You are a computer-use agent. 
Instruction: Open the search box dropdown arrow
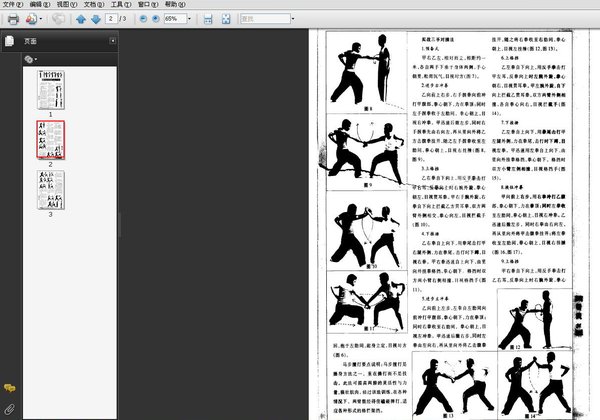pyautogui.click(x=293, y=19)
